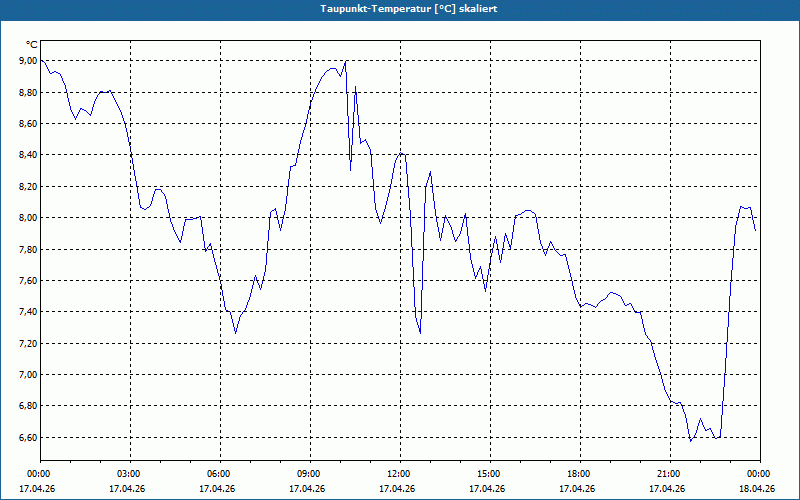Select the 7,20 y-axis label
This screenshot has width=800, height=500.
(x=29, y=343)
